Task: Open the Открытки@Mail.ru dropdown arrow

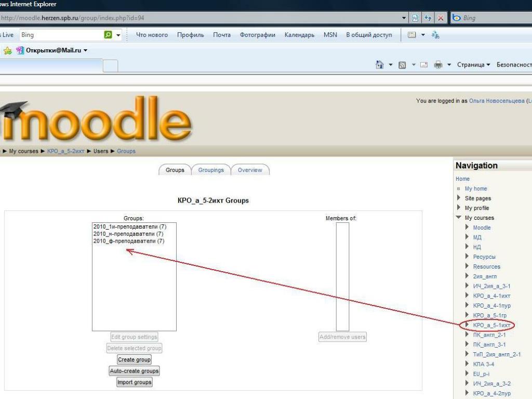Action: tap(86, 50)
